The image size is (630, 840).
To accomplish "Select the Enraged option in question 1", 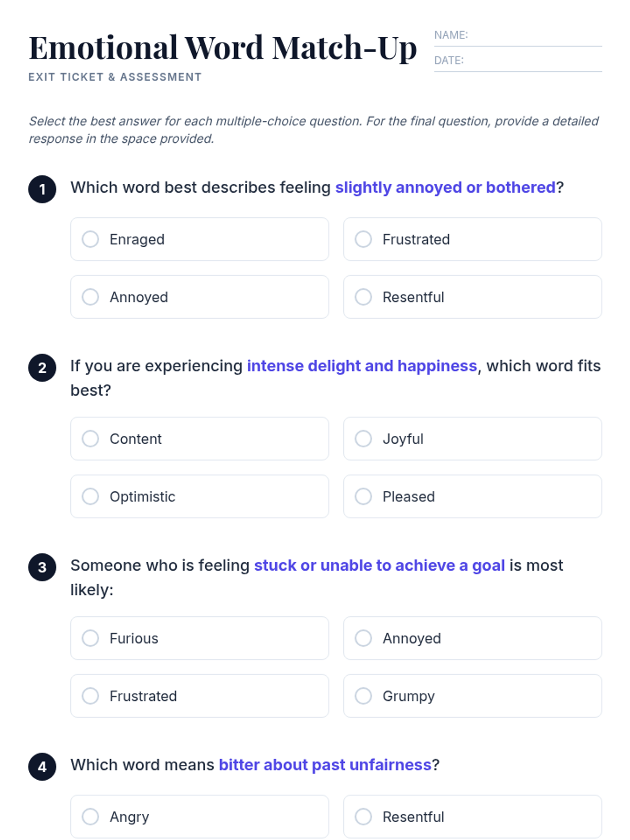I will pyautogui.click(x=90, y=239).
